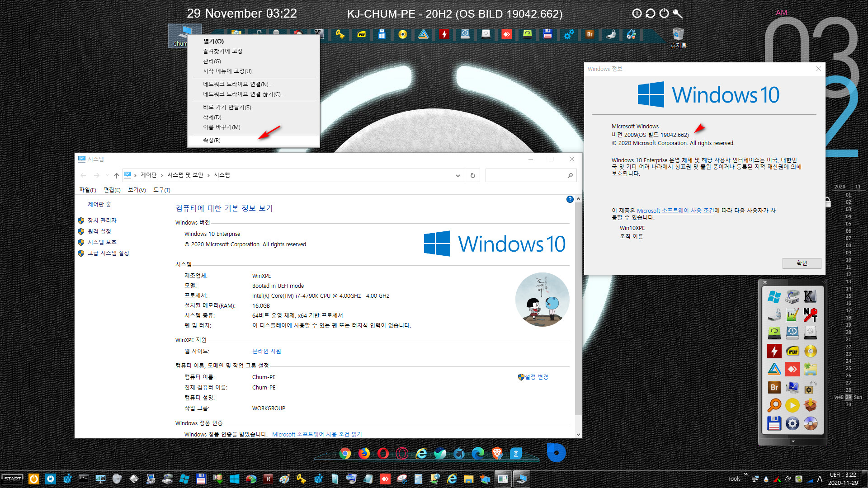Open Firefox in bottom browser dock
This screenshot has width=868, height=488.
click(x=364, y=453)
